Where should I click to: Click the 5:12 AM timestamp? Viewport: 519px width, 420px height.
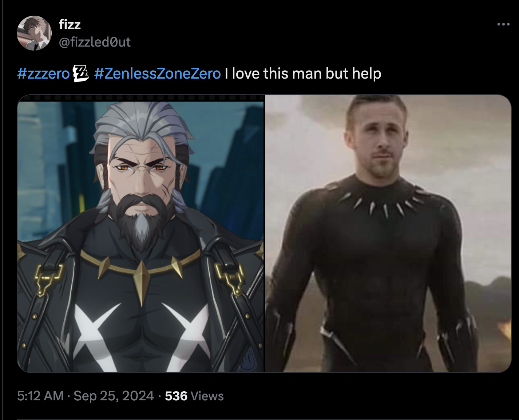pos(40,396)
